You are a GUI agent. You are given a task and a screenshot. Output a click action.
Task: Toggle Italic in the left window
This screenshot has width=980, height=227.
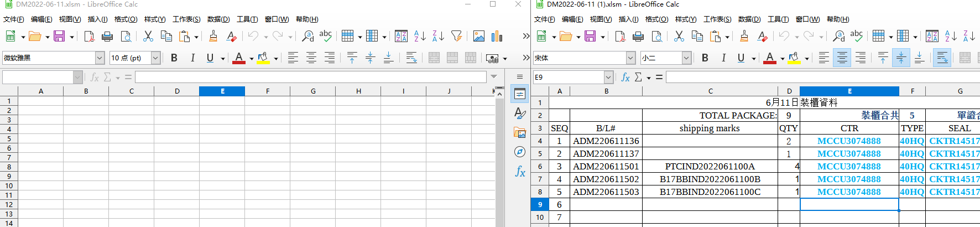point(192,58)
